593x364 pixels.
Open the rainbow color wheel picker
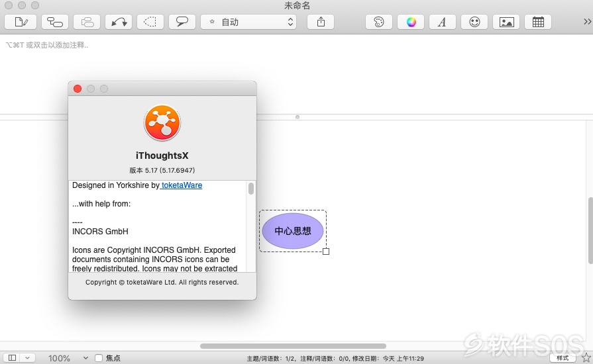pyautogui.click(x=411, y=22)
